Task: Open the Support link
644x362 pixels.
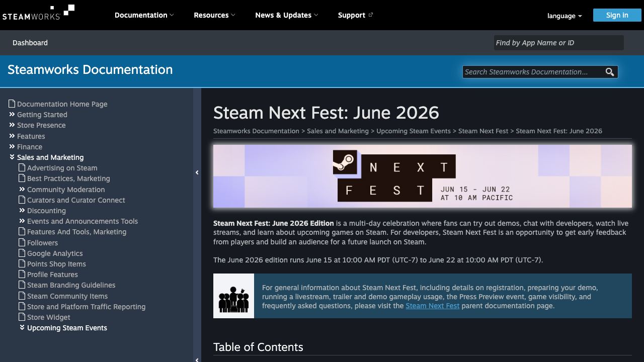Action: point(355,15)
